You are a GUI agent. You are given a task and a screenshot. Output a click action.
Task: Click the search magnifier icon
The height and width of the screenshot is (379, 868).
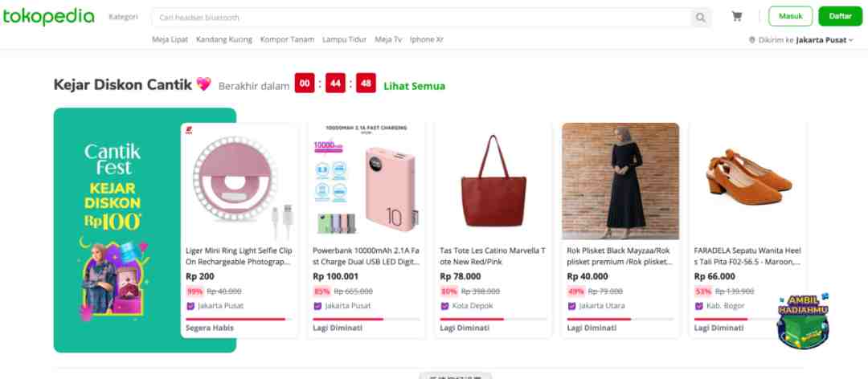coord(701,18)
